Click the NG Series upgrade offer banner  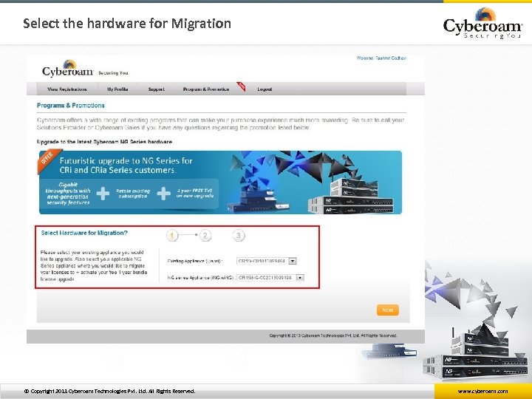(220, 183)
